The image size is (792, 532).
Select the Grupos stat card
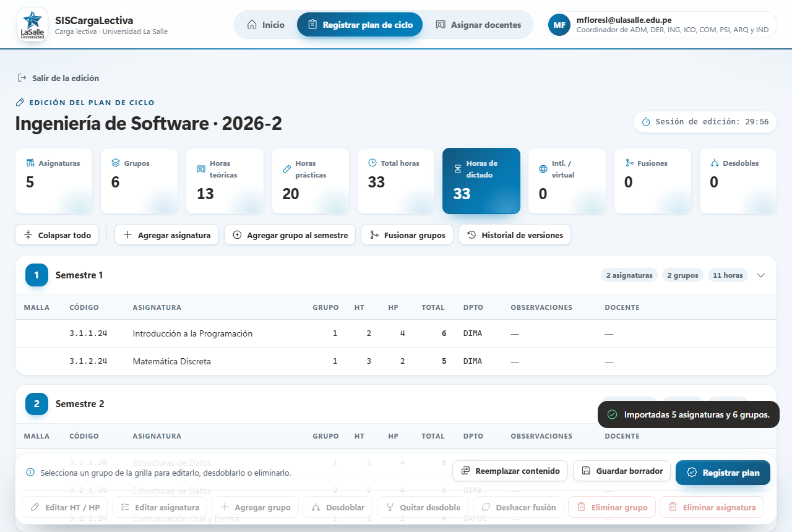tap(139, 181)
